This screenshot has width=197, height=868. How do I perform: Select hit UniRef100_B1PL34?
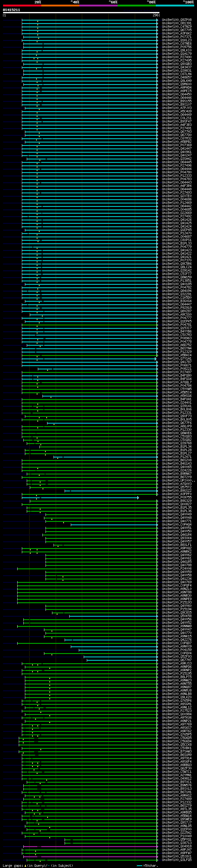(177, 447)
